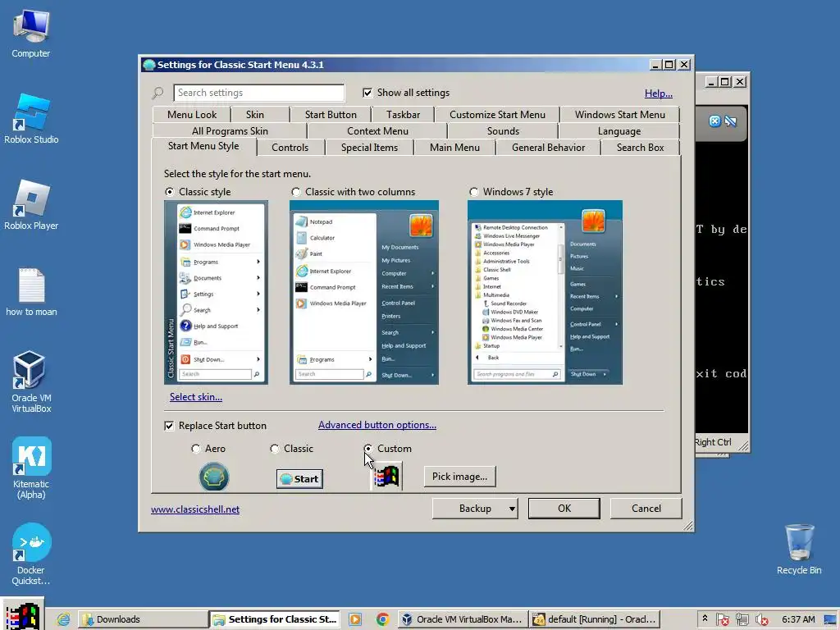Click the Select skin... link
The width and height of the screenshot is (840, 630).
tap(196, 397)
